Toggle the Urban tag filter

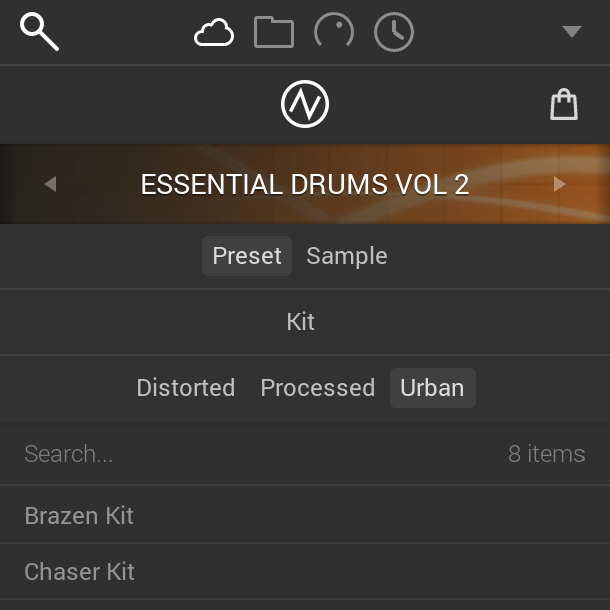[x=433, y=388]
